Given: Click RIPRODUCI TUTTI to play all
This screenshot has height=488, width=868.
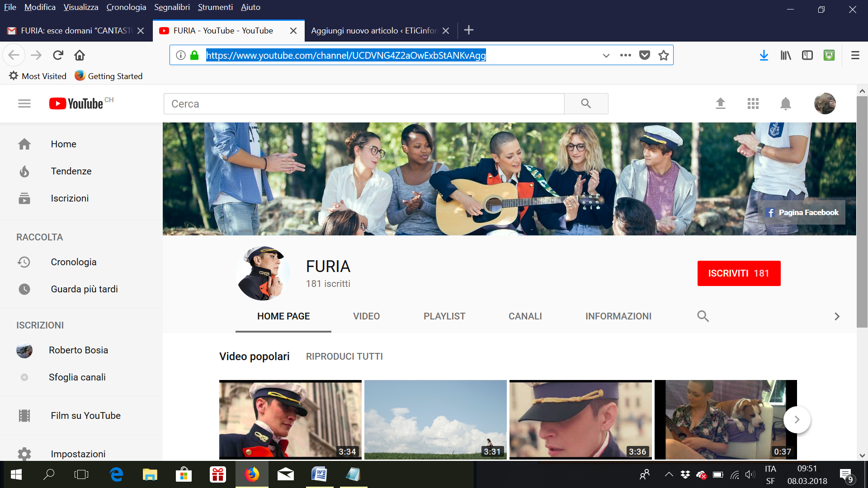Looking at the screenshot, I should point(344,357).
